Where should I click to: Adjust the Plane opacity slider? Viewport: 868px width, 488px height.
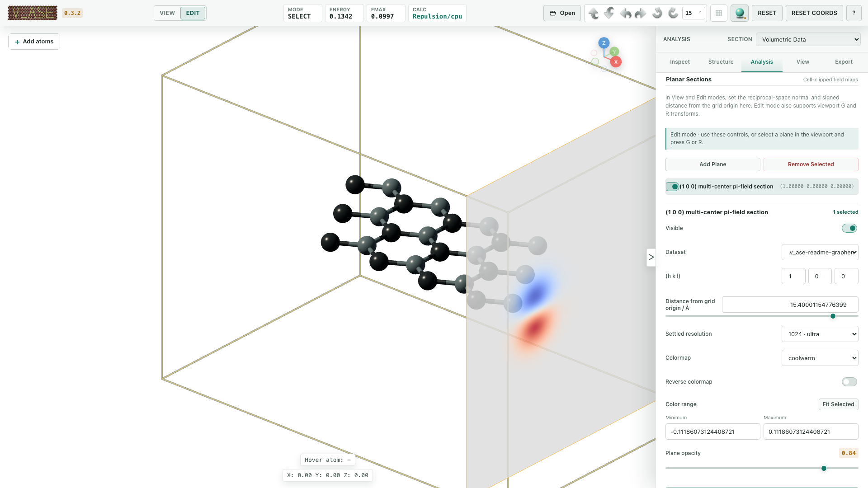[x=762, y=469]
